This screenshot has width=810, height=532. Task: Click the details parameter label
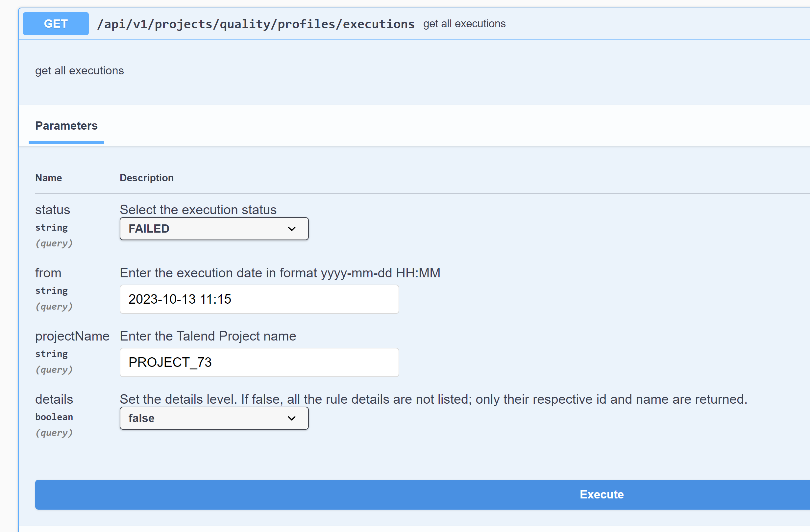pyautogui.click(x=54, y=399)
